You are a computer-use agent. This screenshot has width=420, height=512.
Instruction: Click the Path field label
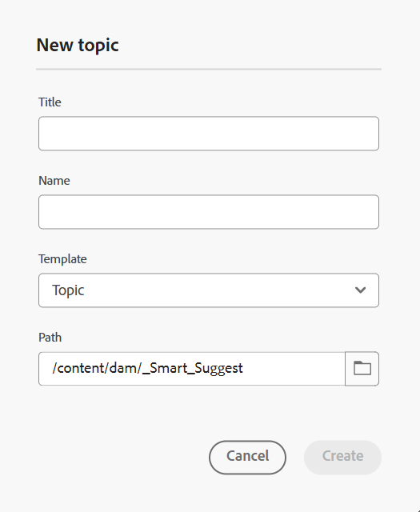pos(50,338)
